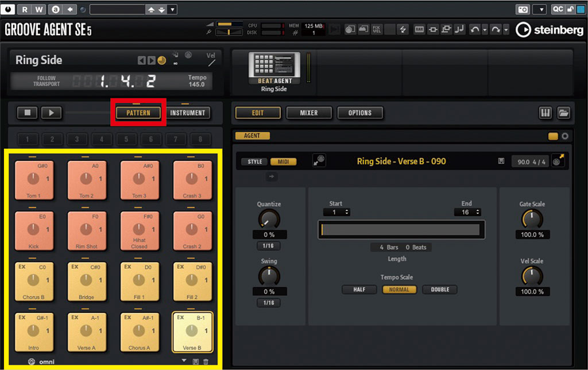Adjust the master volume slider in header

(x=229, y=24)
